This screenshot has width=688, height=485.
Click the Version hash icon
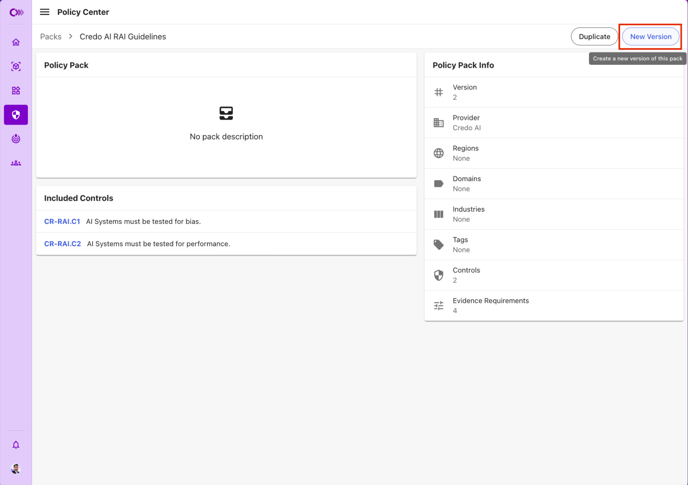tap(438, 92)
